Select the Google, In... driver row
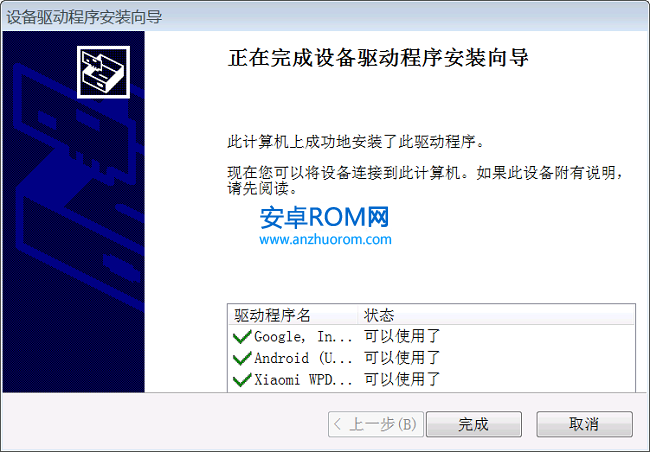 click(431, 336)
